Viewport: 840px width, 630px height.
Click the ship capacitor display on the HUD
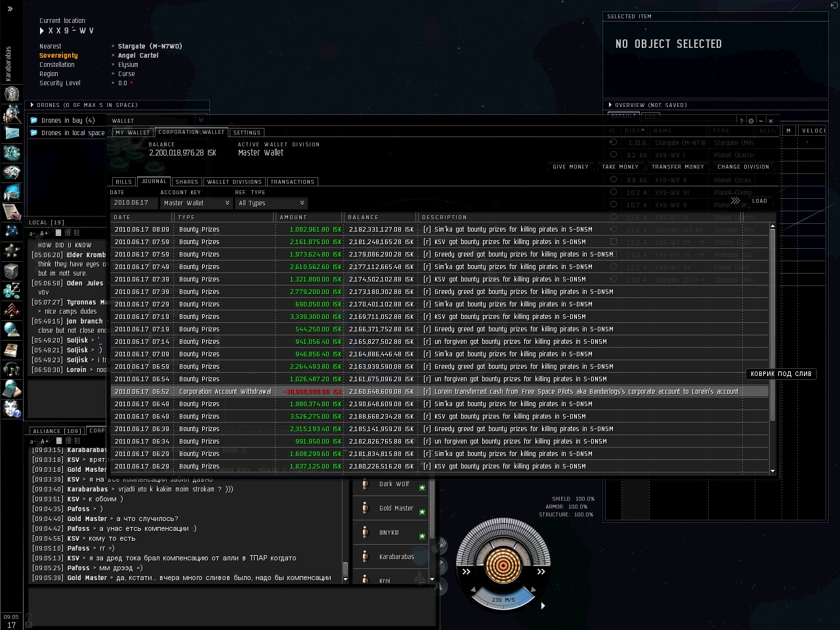[x=503, y=564]
